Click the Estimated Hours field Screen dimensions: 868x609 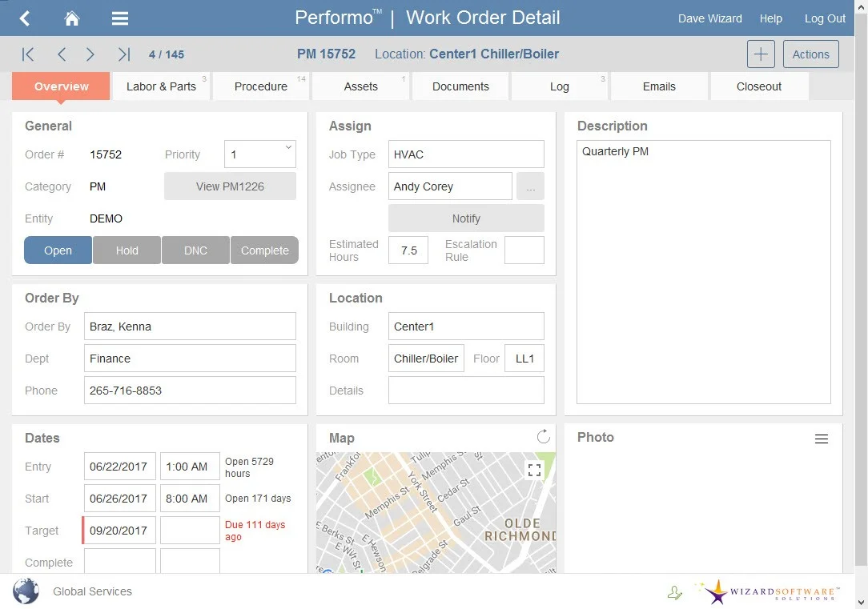pos(408,250)
